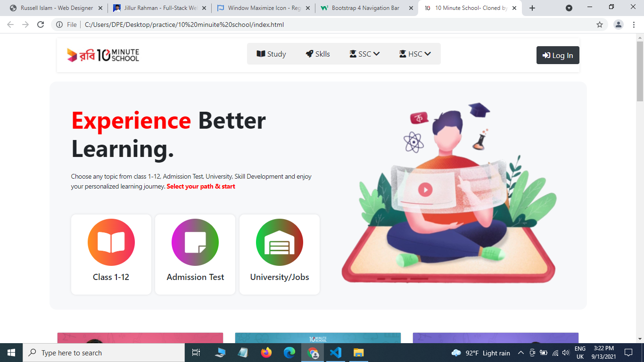The image size is (644, 362).
Task: Click the 'Select your path & start' link
Action: 201,186
